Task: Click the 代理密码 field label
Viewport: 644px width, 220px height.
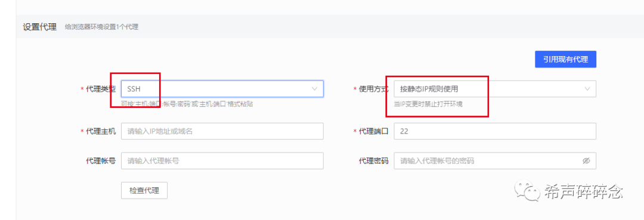Action: (x=373, y=161)
